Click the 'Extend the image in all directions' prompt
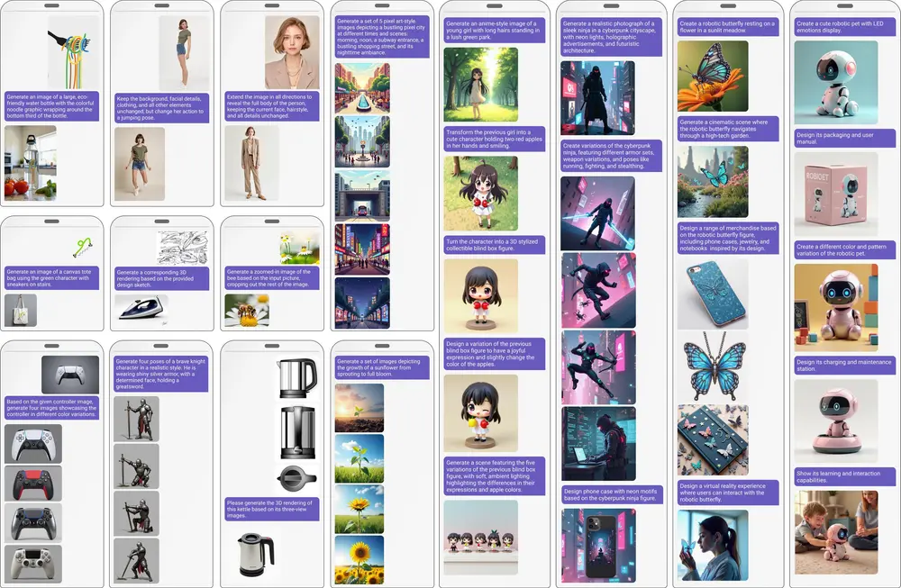 click(x=272, y=106)
